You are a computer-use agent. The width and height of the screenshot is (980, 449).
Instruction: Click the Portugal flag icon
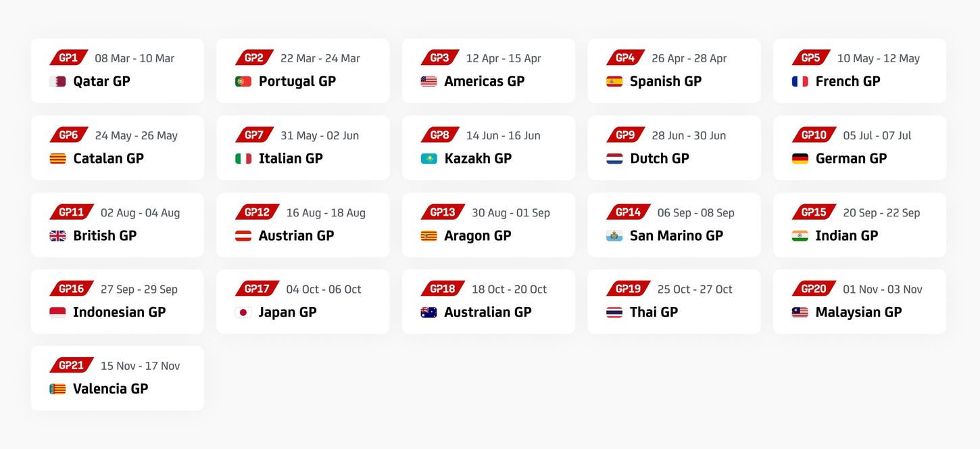(x=243, y=82)
